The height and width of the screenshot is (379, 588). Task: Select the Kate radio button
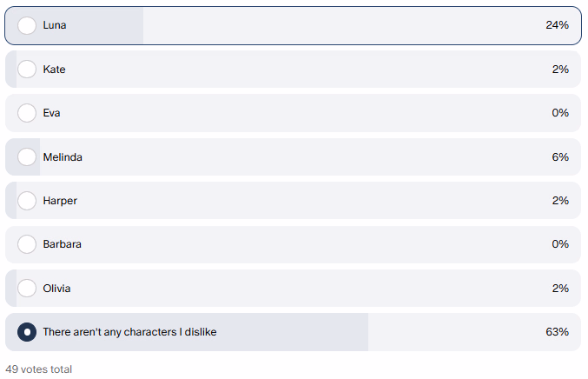27,70
